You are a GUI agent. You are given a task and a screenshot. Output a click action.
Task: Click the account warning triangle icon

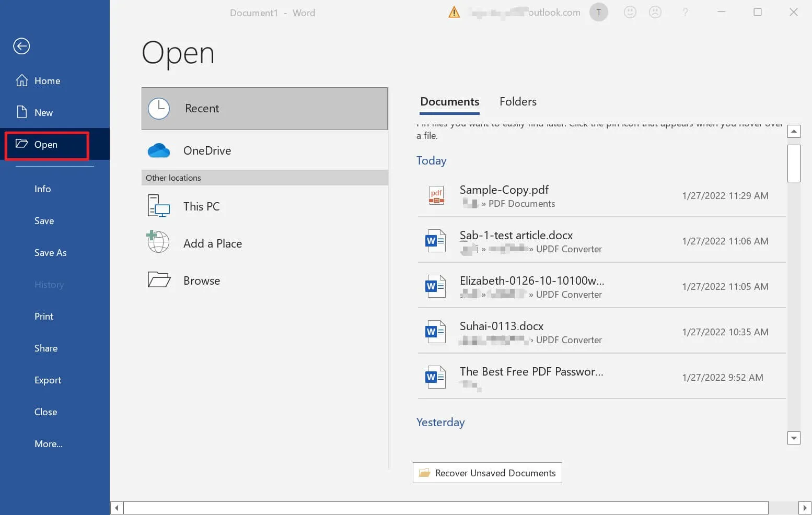[454, 13]
